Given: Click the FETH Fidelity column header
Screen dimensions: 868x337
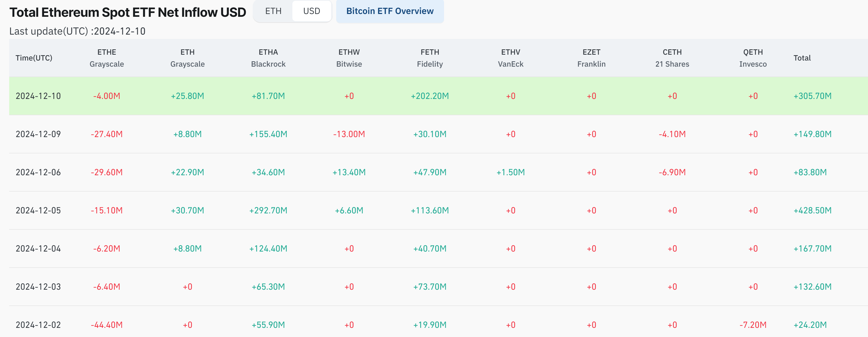Looking at the screenshot, I should tap(430, 58).
